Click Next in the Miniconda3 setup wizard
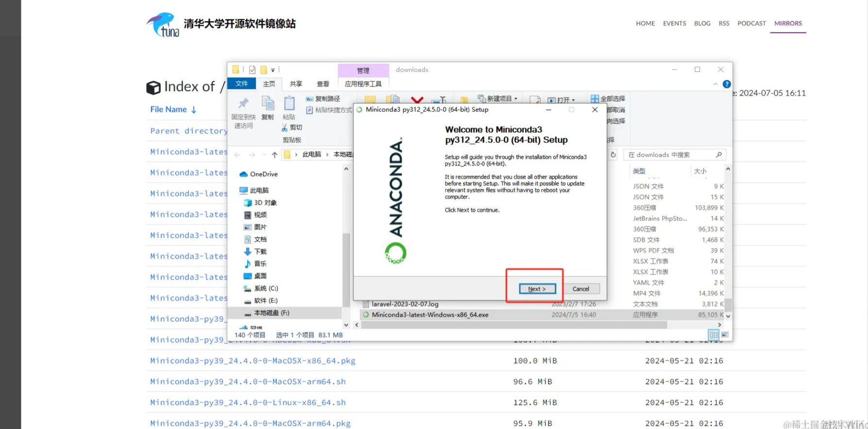Screen dimensions: 868x429 (x=536, y=289)
